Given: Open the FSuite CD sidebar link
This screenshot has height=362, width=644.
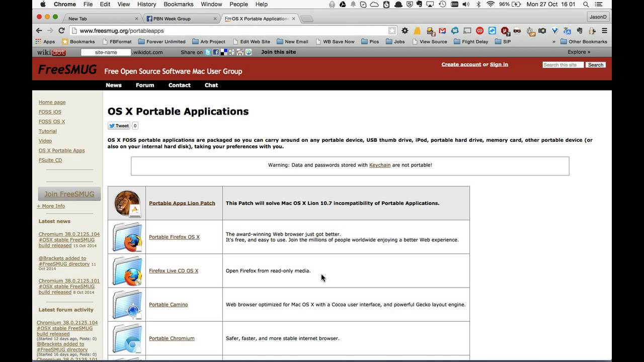Looking at the screenshot, I should 50,160.
